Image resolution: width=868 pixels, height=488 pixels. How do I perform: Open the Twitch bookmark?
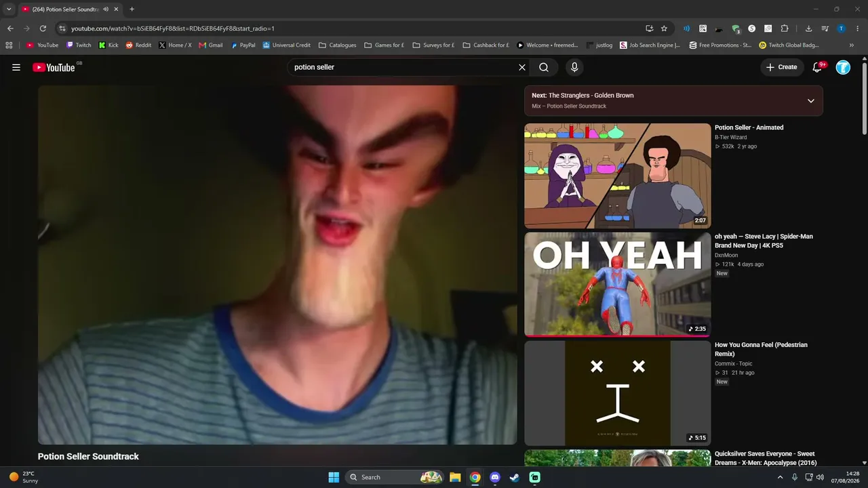(x=78, y=45)
